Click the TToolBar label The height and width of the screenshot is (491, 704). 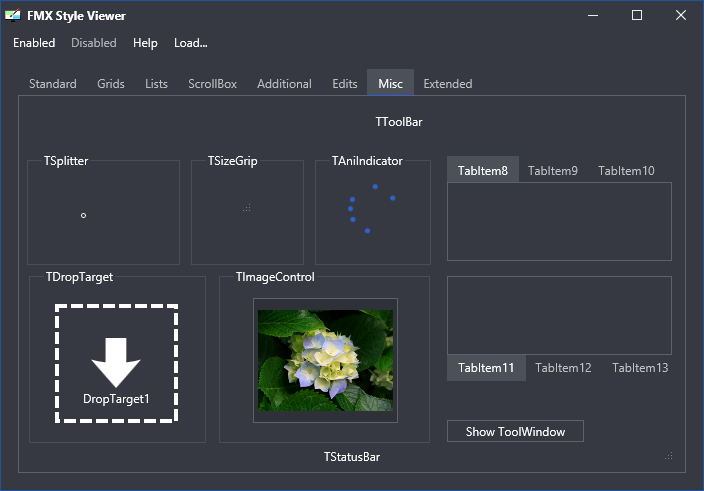tap(399, 122)
